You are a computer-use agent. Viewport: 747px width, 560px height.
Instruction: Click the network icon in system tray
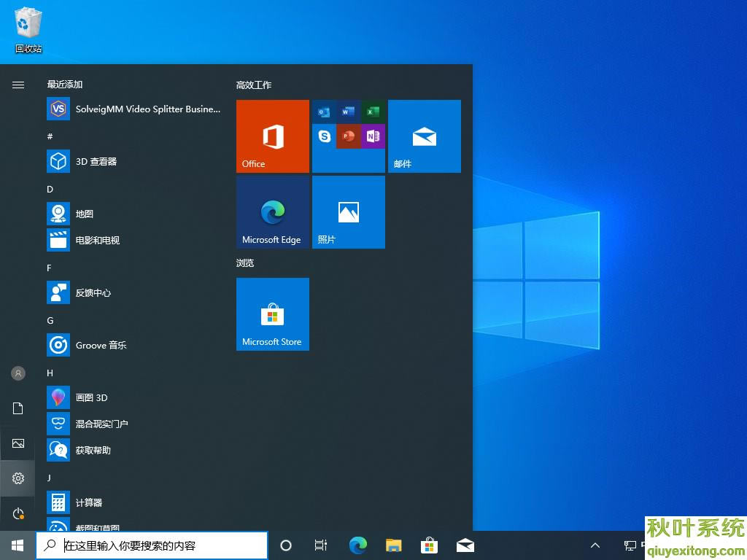pyautogui.click(x=630, y=545)
